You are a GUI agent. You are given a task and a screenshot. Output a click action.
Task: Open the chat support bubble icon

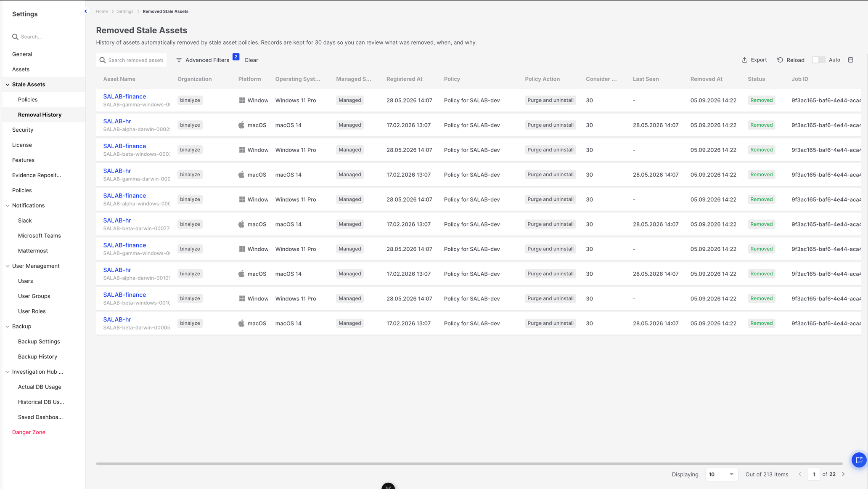pos(859,460)
